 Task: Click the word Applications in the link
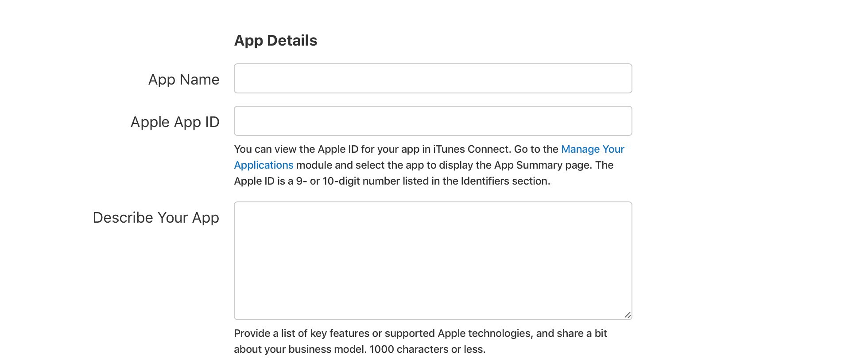(263, 165)
